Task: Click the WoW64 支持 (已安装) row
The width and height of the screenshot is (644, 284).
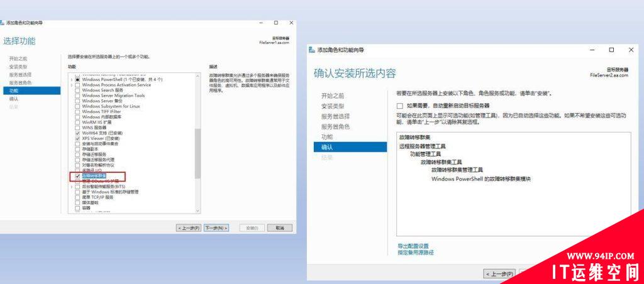Action: click(x=103, y=133)
